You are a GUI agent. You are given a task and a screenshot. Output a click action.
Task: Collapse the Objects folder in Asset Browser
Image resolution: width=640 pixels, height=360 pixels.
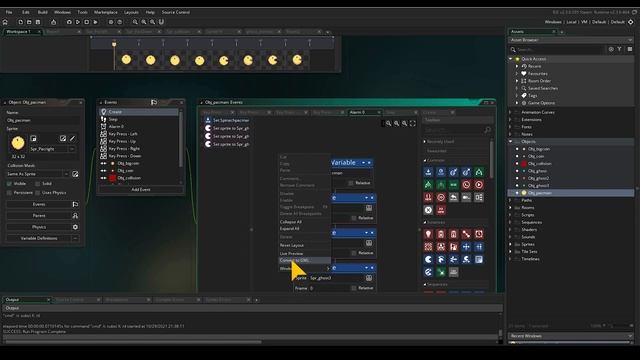coord(511,142)
